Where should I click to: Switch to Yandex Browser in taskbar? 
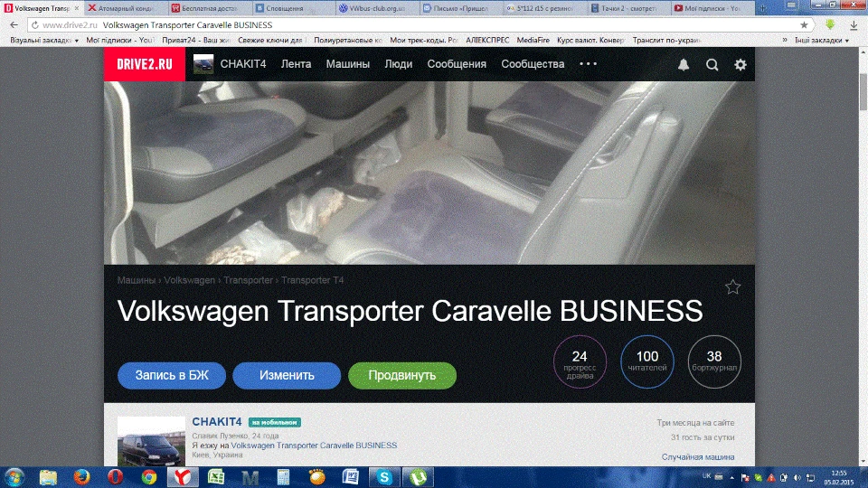[183, 477]
